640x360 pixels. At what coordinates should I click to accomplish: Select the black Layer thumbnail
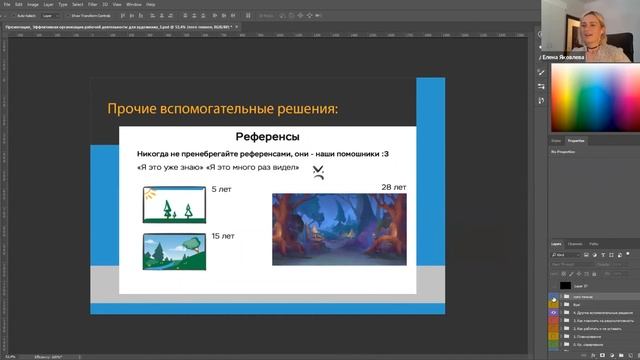click(x=565, y=286)
